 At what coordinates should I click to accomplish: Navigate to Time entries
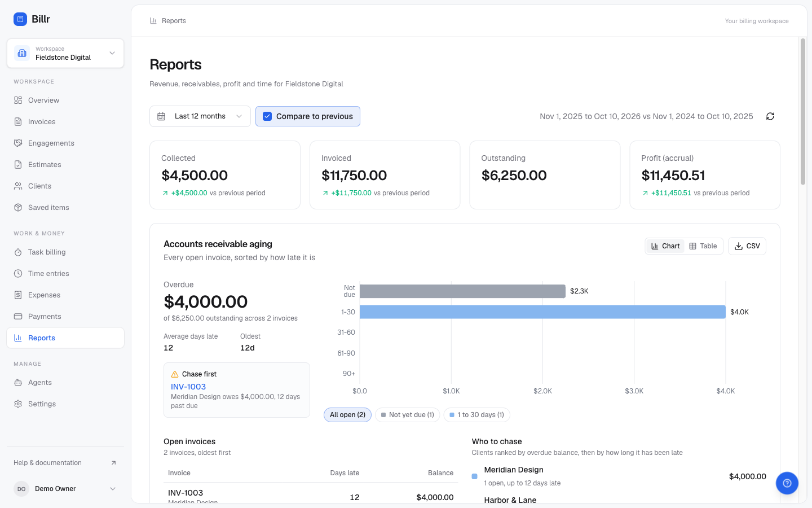tap(65, 274)
